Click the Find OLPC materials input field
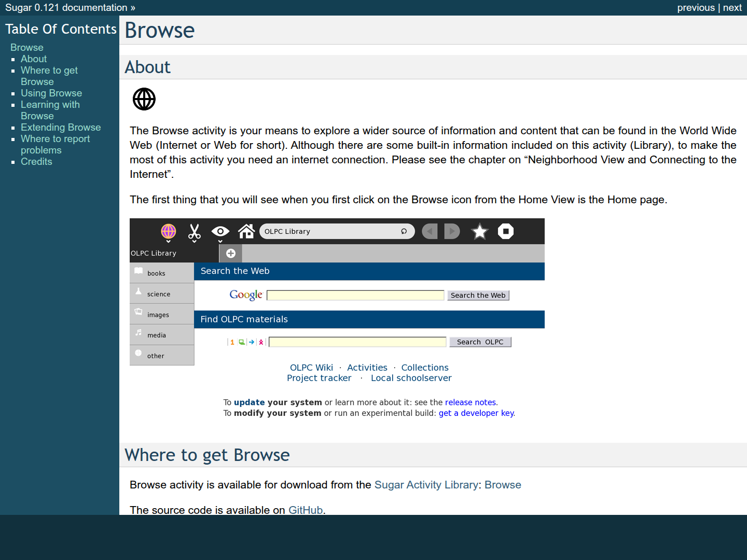Image resolution: width=747 pixels, height=560 pixels. [357, 342]
